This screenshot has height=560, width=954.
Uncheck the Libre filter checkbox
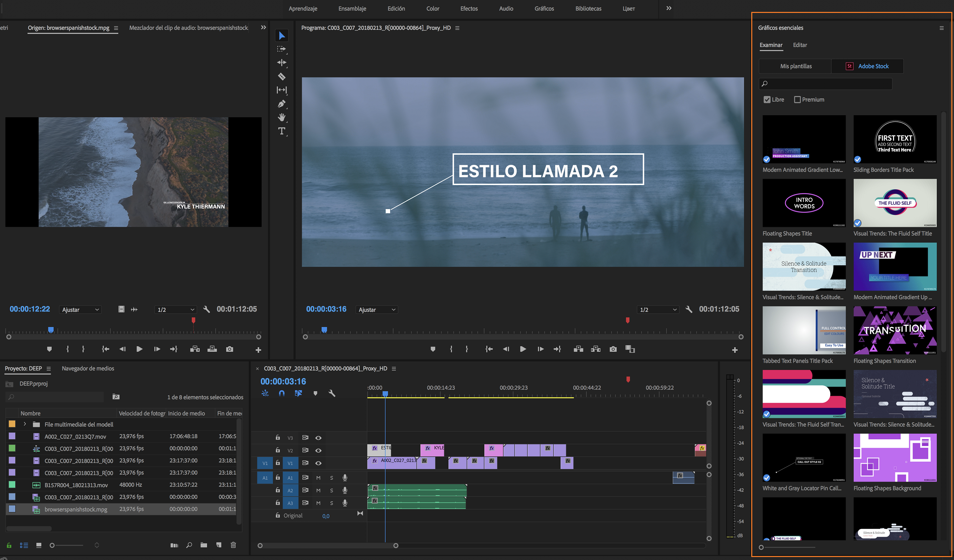[x=767, y=100]
